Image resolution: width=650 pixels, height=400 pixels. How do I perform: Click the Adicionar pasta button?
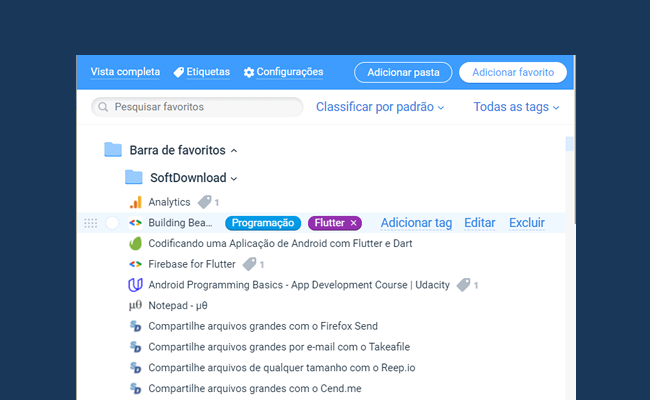[403, 73]
